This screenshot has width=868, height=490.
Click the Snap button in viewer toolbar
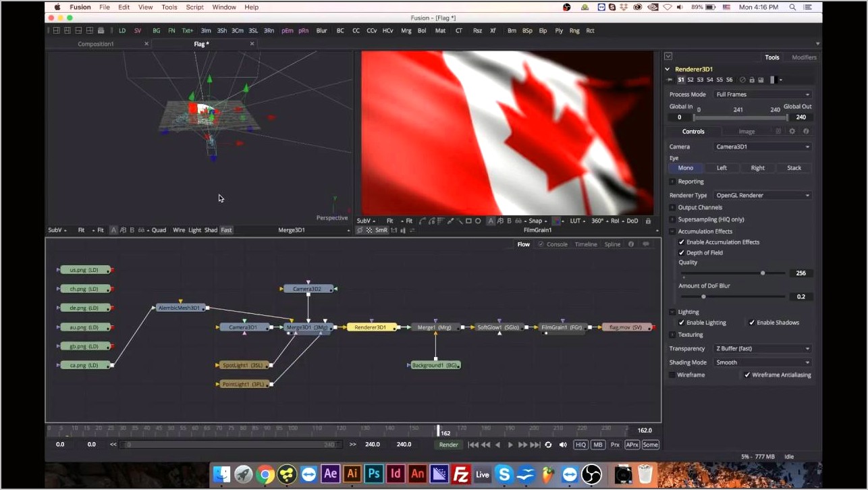tap(535, 221)
